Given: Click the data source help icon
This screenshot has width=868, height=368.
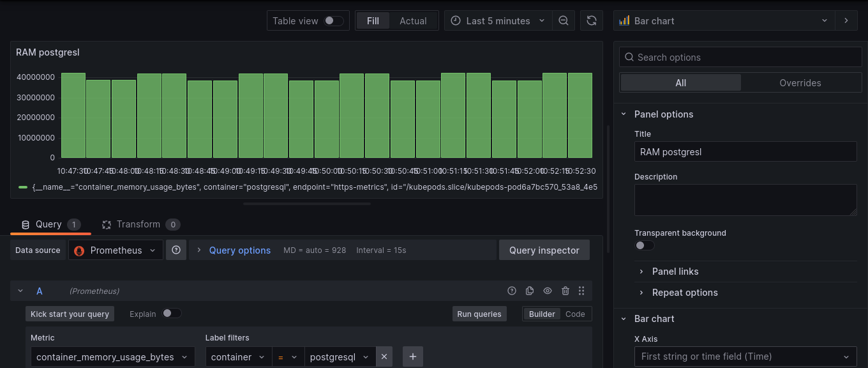Looking at the screenshot, I should coord(177,250).
